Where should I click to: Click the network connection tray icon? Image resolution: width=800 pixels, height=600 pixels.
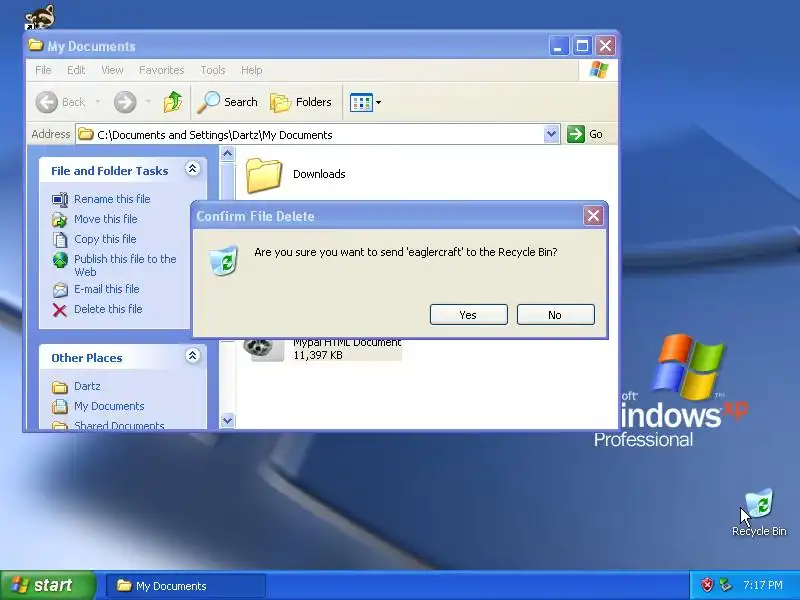(725, 585)
